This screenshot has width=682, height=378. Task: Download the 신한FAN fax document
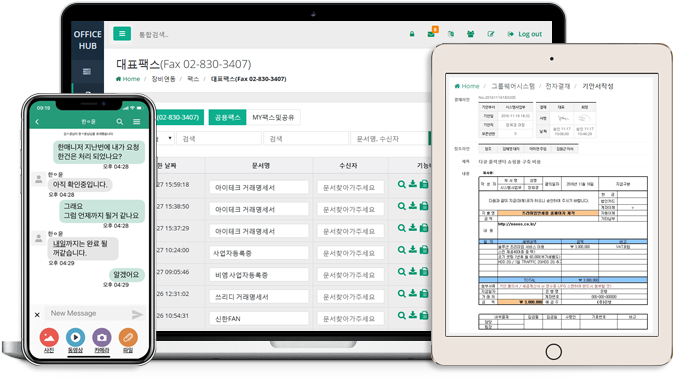tap(413, 315)
